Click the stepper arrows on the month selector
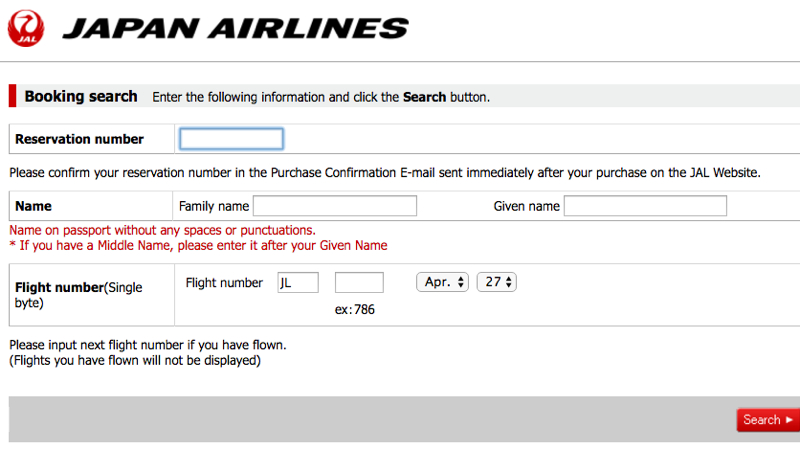This screenshot has height=450, width=800. tap(461, 282)
